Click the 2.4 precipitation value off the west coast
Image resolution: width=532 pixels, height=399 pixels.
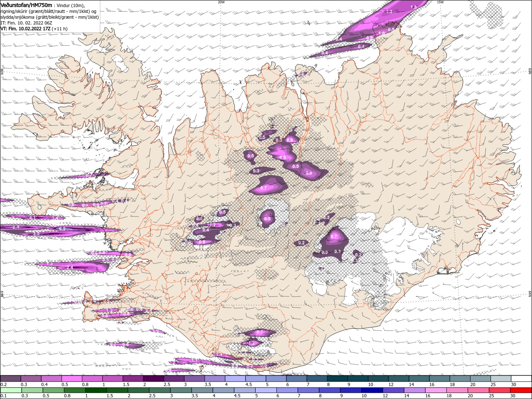(70, 267)
